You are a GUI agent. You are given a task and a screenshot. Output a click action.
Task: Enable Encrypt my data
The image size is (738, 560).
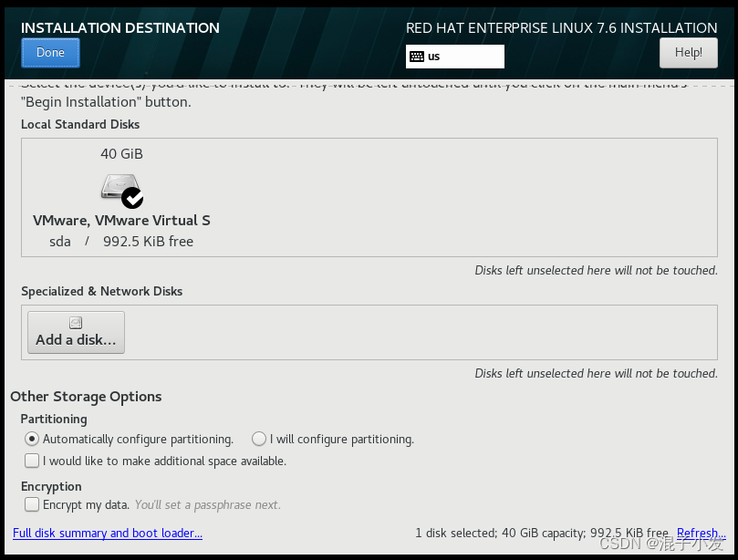32,504
